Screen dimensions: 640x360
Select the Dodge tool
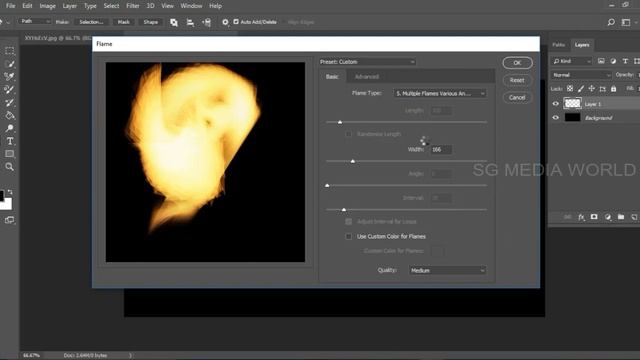[9, 128]
